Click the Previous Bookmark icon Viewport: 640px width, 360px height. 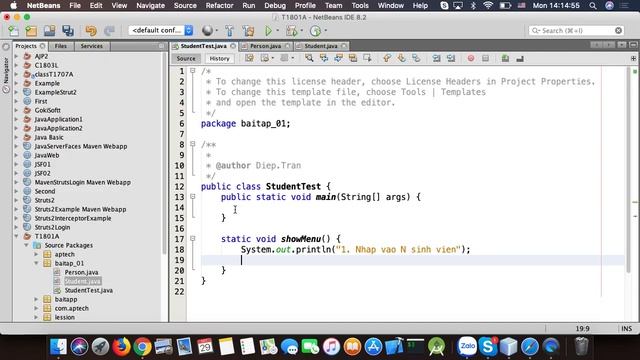click(x=387, y=58)
